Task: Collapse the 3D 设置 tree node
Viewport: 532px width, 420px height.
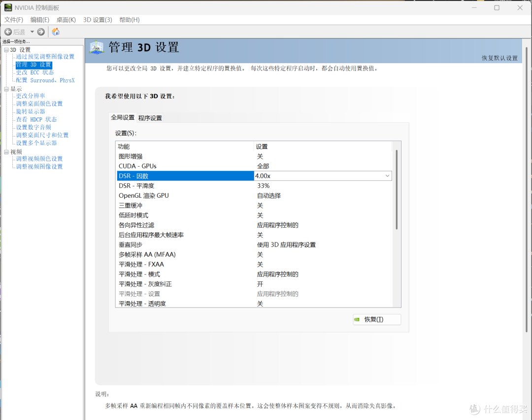Action: (x=6, y=50)
